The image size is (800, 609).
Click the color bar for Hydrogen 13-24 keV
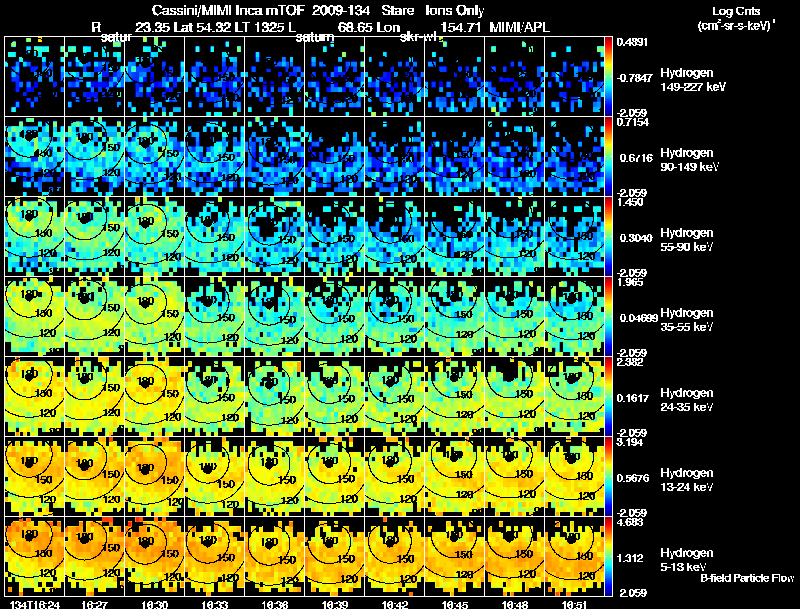coord(608,476)
